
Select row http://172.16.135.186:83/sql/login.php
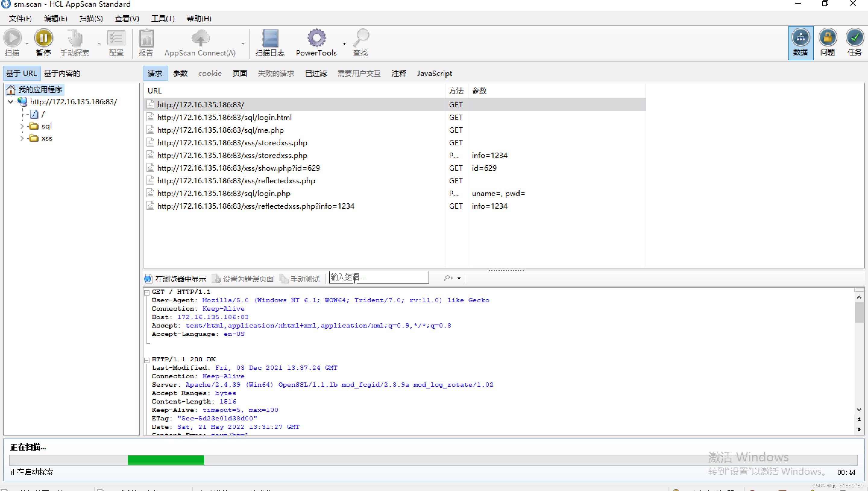(x=395, y=194)
